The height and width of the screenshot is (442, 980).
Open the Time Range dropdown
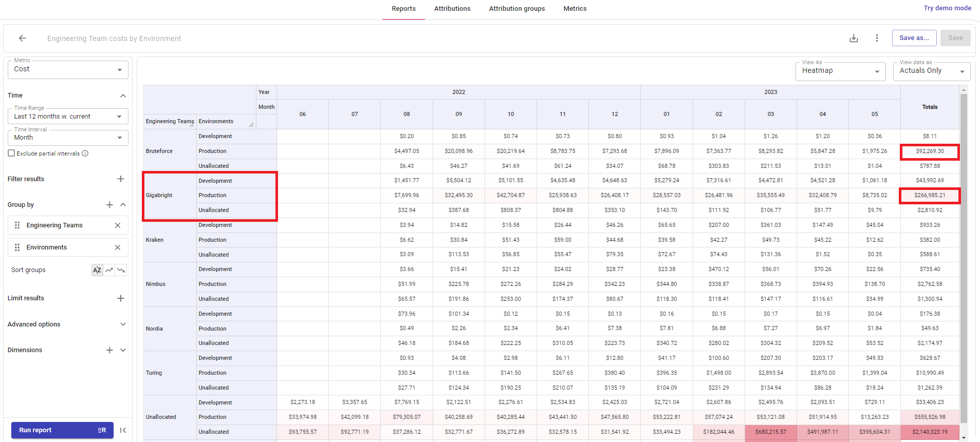click(68, 117)
